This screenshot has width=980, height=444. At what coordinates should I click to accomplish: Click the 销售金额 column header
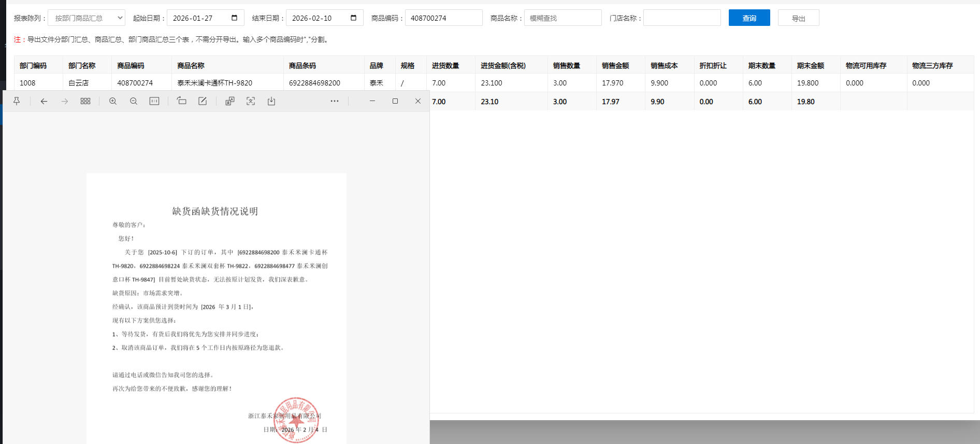pos(615,66)
